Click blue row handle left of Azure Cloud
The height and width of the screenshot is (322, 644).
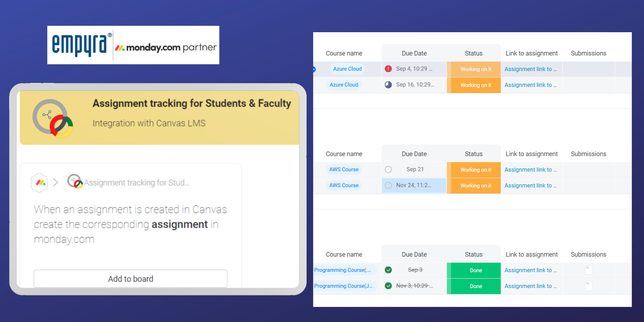(314, 69)
